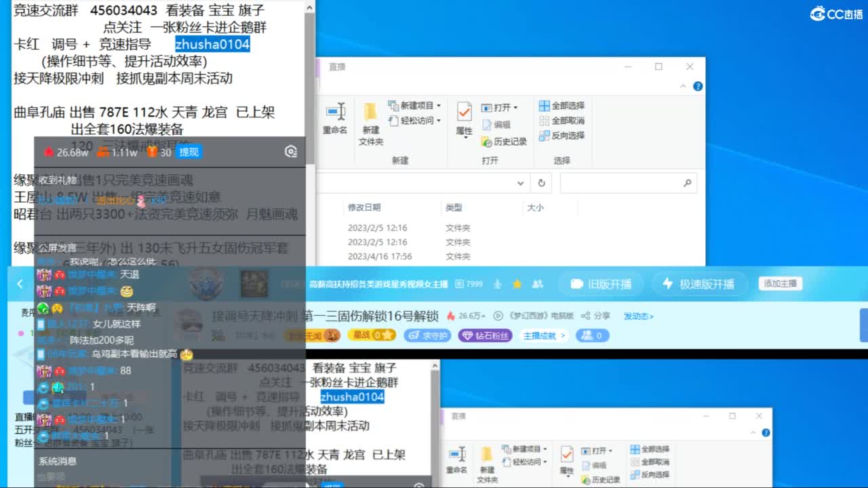
Task: Open settings gear icon in chat overlay
Action: click(291, 152)
